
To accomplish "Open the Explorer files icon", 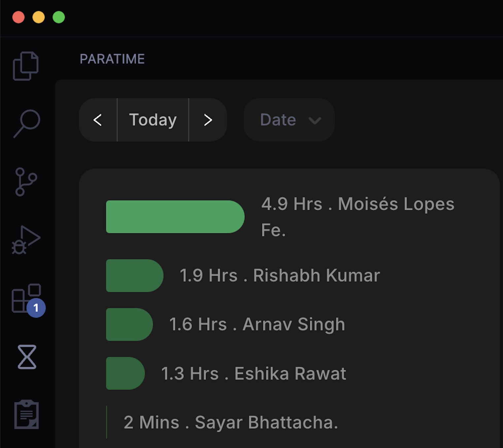I will coord(26,66).
